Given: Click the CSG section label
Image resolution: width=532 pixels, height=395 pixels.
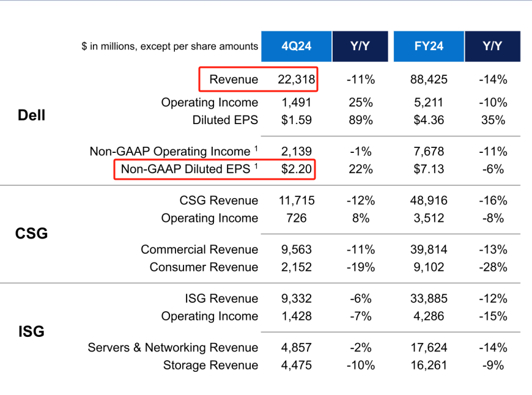Looking at the screenshot, I should [31, 234].
